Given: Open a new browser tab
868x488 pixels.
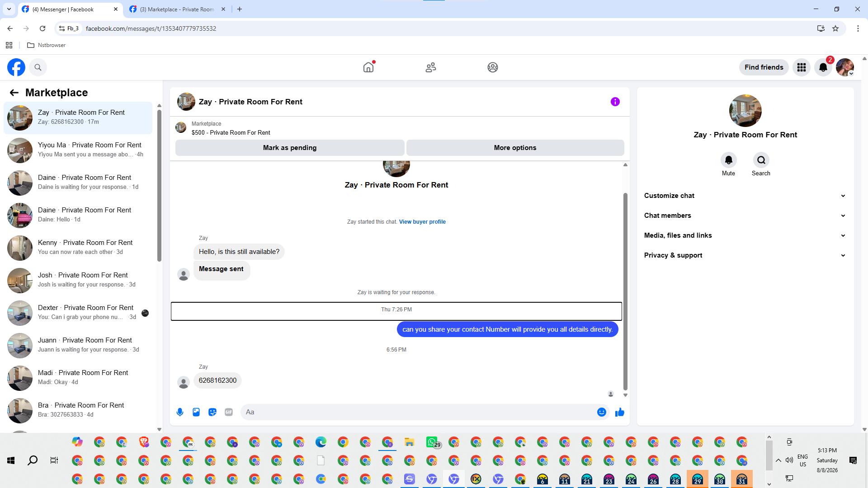Looking at the screenshot, I should [240, 9].
